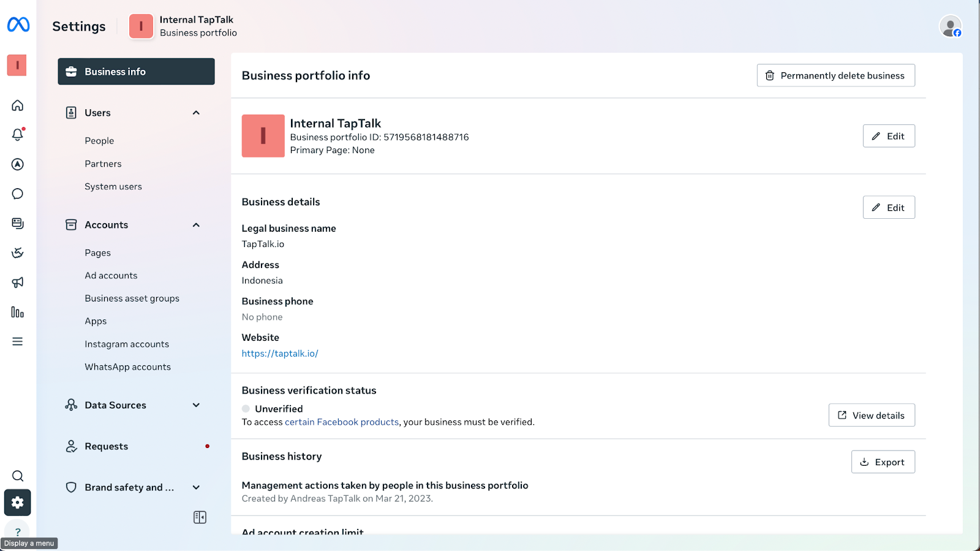This screenshot has width=980, height=551.
Task: Edit the Internal TapTalk portfolio info
Action: (x=889, y=136)
